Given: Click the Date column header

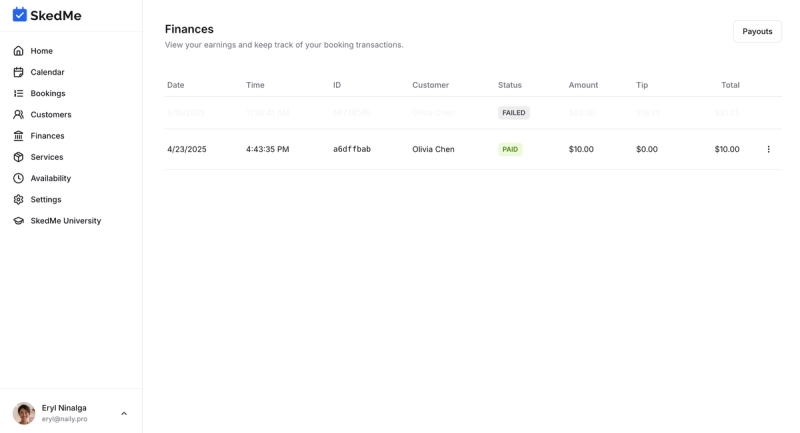Looking at the screenshot, I should (176, 85).
